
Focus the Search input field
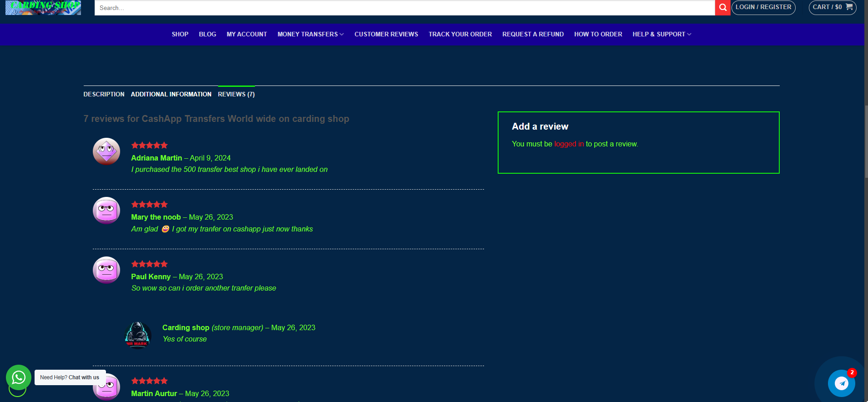point(404,8)
